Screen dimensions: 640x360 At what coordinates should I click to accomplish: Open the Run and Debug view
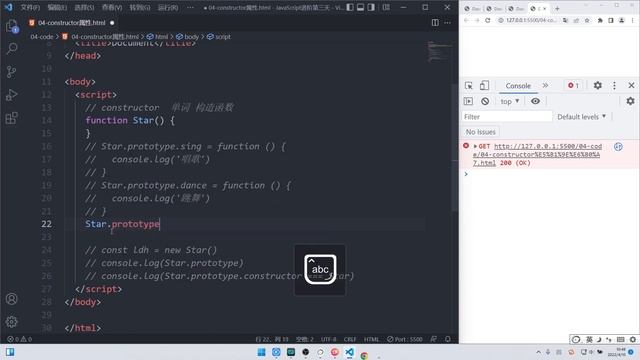coord(12,95)
